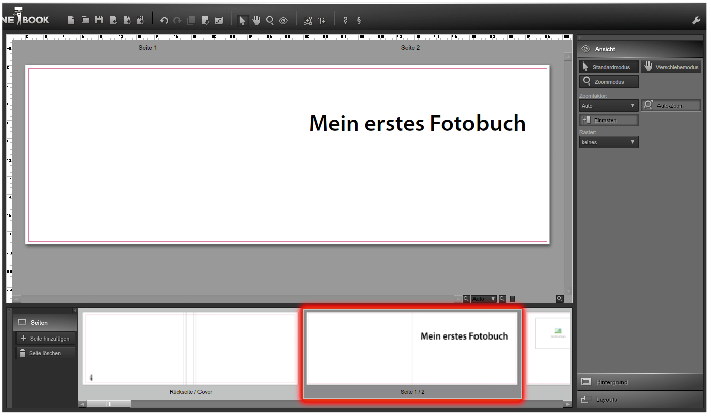This screenshot has height=416, width=711.
Task: Select the Mein erstes Fotobuch page thumbnail
Action: point(412,347)
